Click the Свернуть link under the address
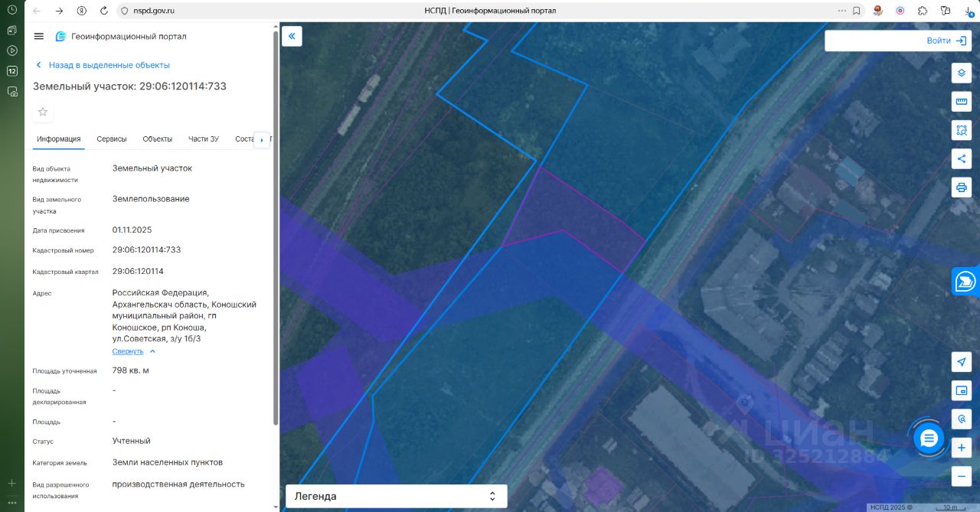 (128, 351)
